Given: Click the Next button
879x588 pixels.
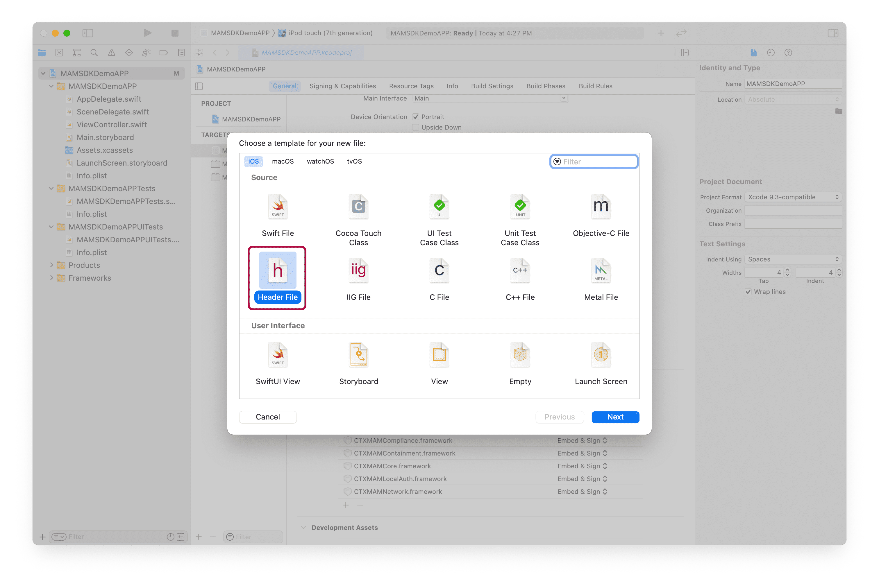Looking at the screenshot, I should tap(615, 417).
